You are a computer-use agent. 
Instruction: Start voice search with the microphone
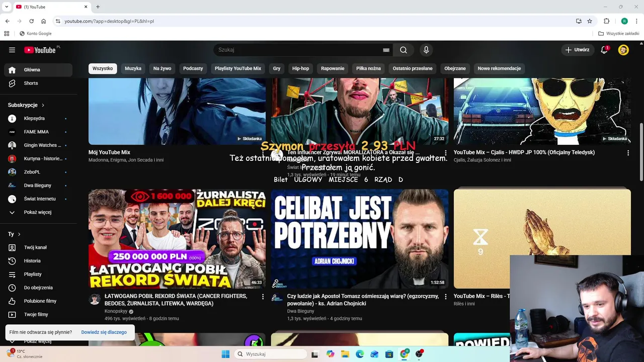(426, 50)
